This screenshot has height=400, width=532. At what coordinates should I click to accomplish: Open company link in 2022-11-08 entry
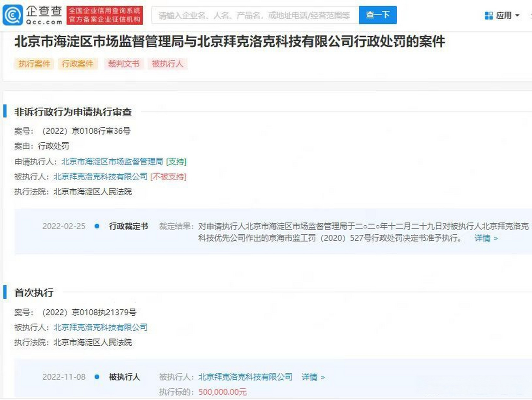[245, 377]
